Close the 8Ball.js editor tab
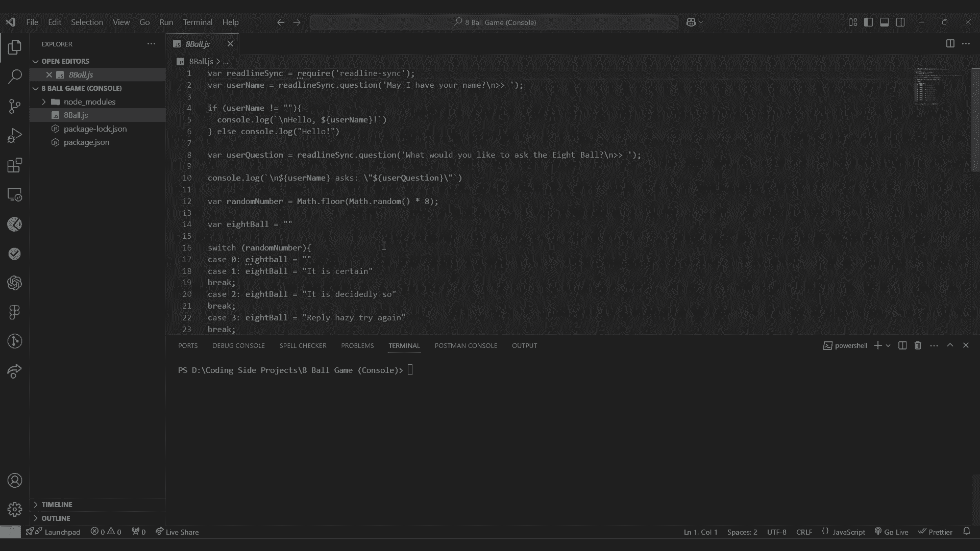Viewport: 980px width, 551px height. point(230,44)
